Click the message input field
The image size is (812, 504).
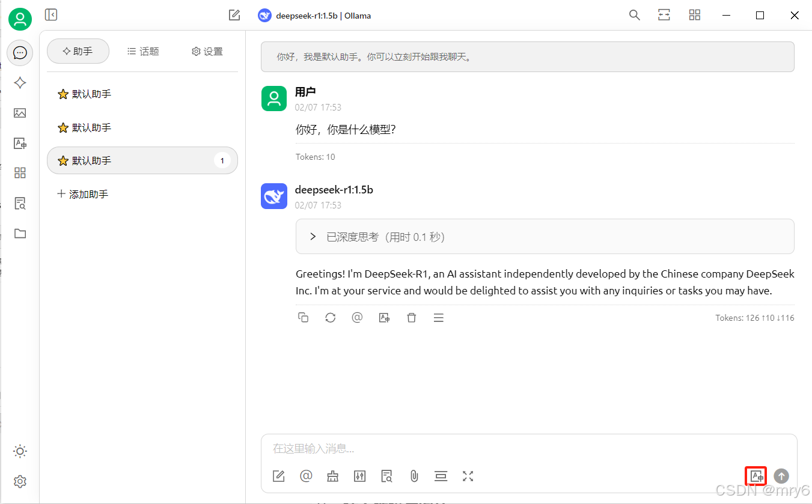tap(529, 449)
